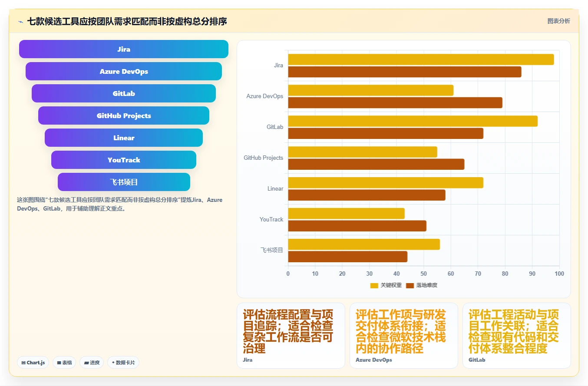588x386 pixels.
Task: Click the Chart.js tag chip
Action: coord(33,363)
